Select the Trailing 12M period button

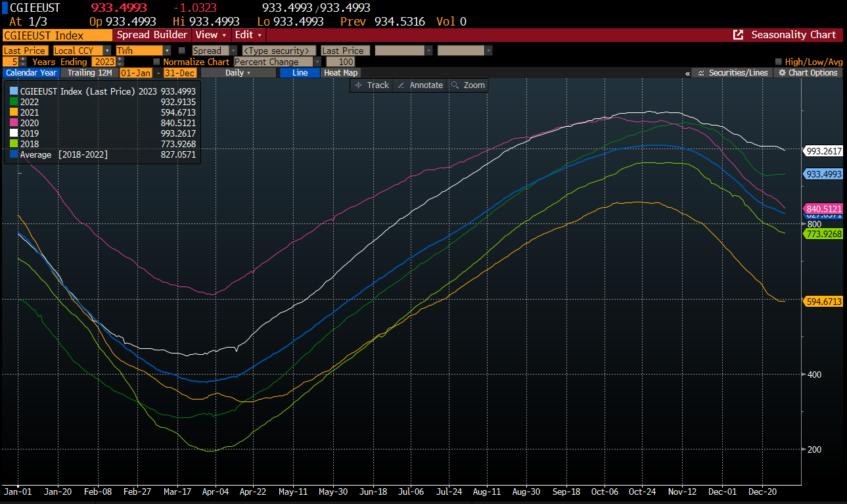coord(90,73)
